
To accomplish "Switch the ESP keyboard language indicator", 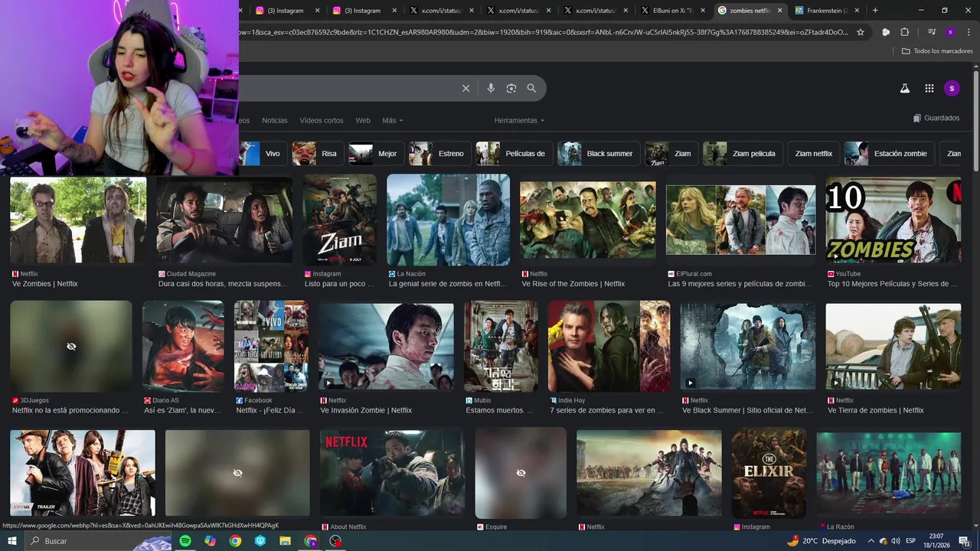I will 910,541.
